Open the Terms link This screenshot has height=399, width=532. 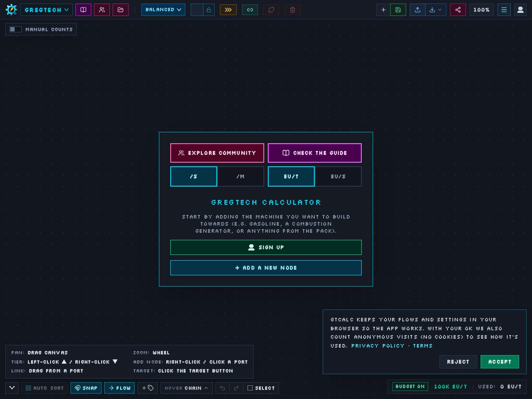point(422,346)
